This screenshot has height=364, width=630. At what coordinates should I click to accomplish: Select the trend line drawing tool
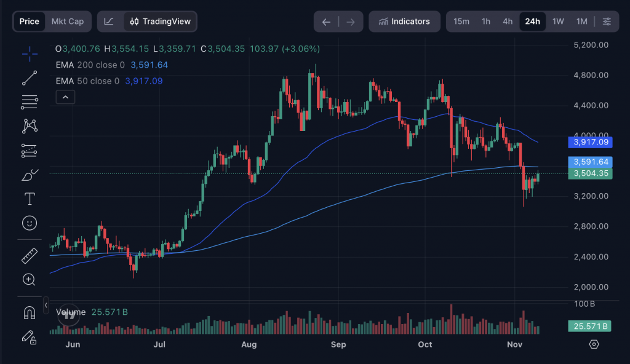pyautogui.click(x=29, y=77)
